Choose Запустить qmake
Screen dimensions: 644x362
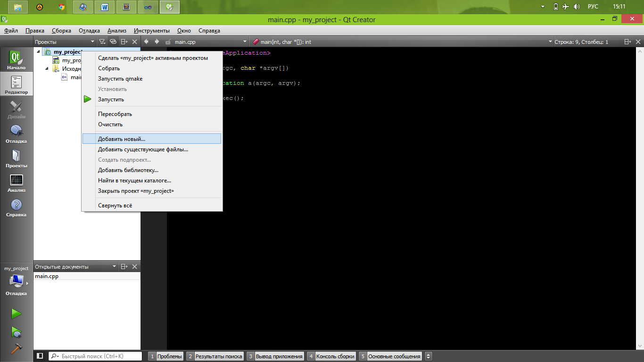tap(151, 79)
